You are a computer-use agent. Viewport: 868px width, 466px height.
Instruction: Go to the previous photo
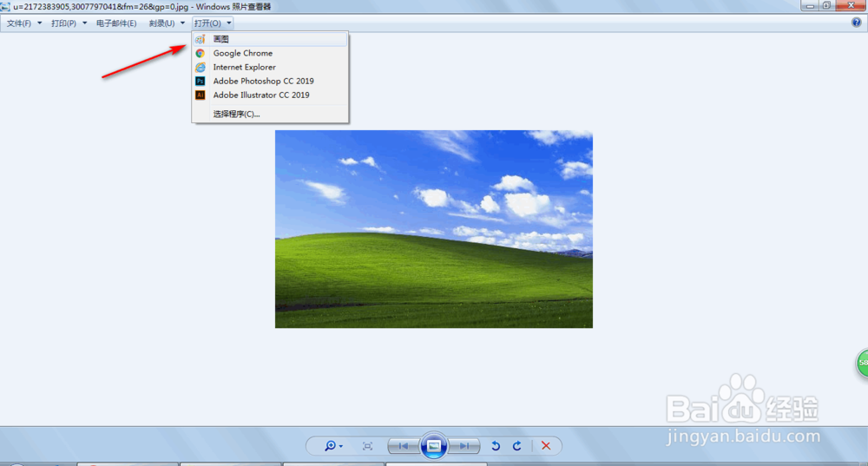point(404,446)
